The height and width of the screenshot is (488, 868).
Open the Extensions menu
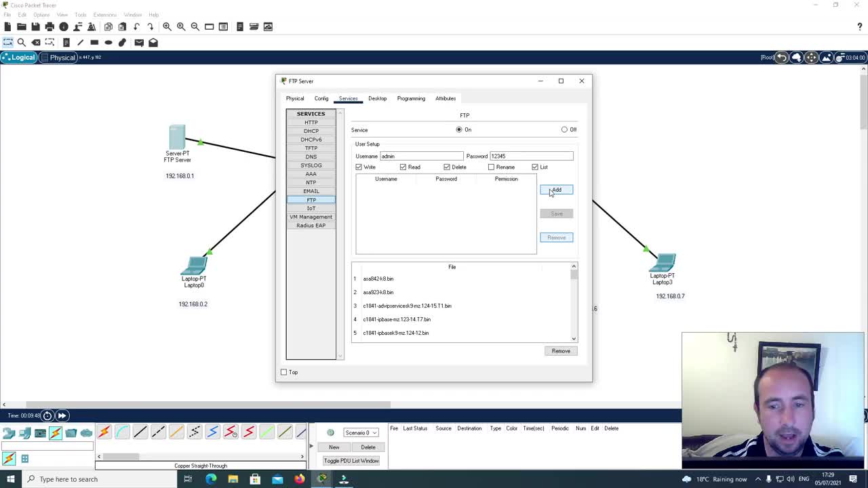coord(104,14)
